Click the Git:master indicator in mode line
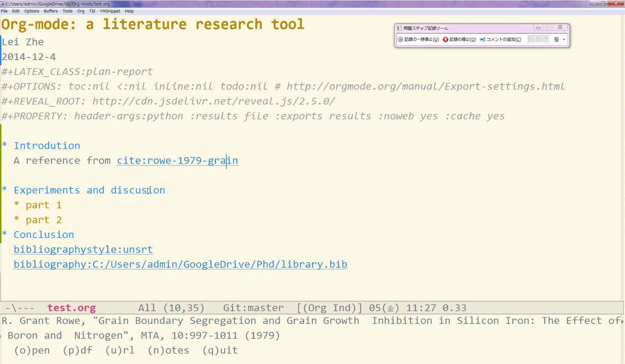 (x=253, y=308)
